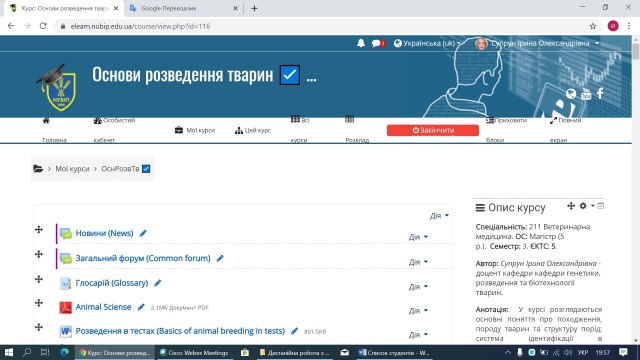Viewport: 640px width, 360px height.
Task: Open Цей курс navigation item
Action: (x=253, y=130)
